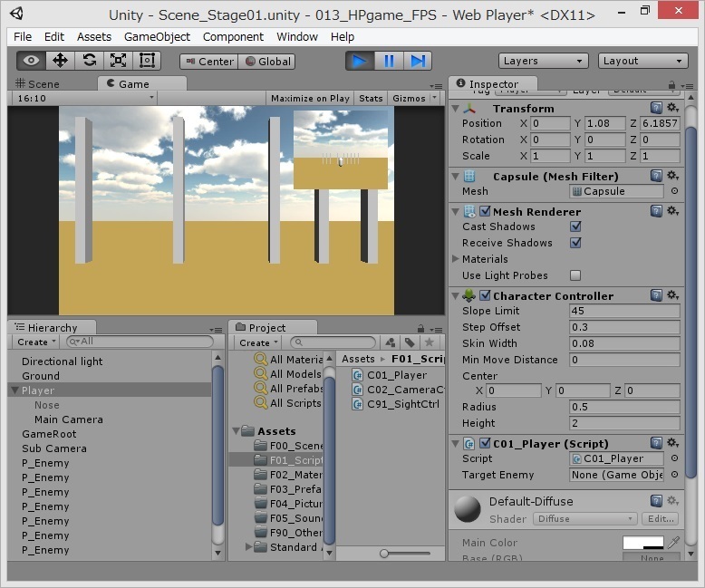This screenshot has height=588, width=705.
Task: Open Target Enemy object picker
Action: (x=674, y=474)
